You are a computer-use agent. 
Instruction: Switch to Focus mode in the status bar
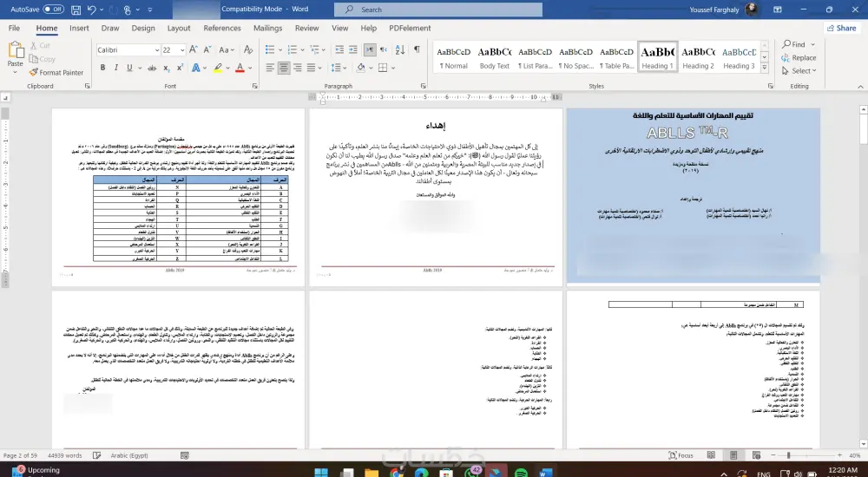[x=681, y=455]
